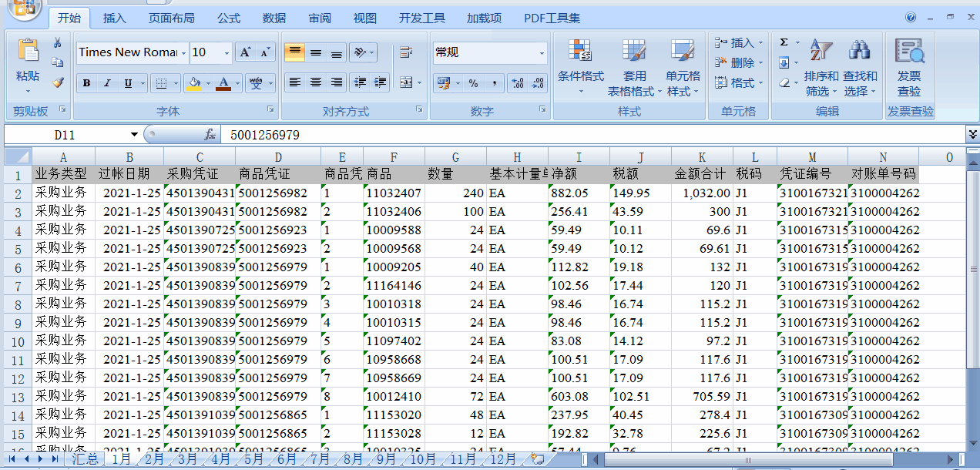Toggle bold formatting on selected cell

pos(86,82)
